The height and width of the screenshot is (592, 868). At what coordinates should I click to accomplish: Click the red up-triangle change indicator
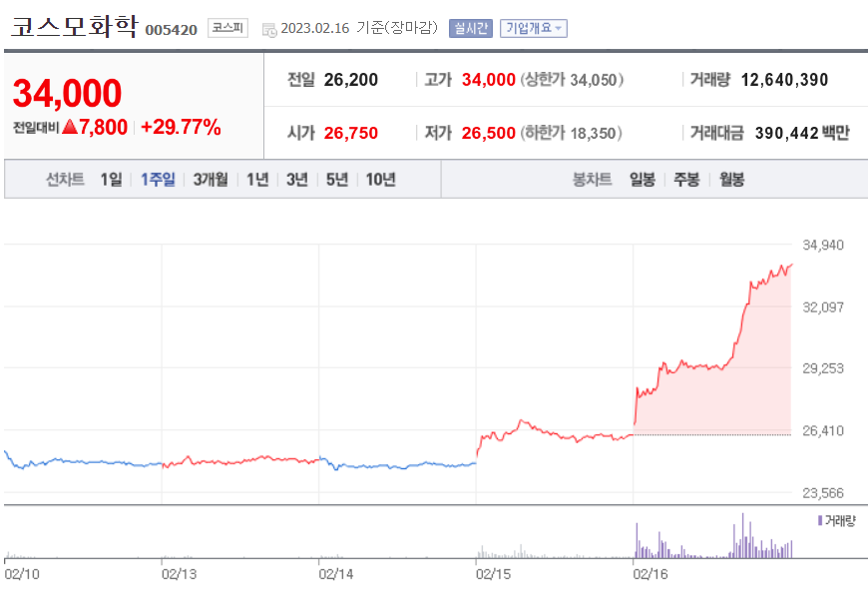pyautogui.click(x=70, y=128)
